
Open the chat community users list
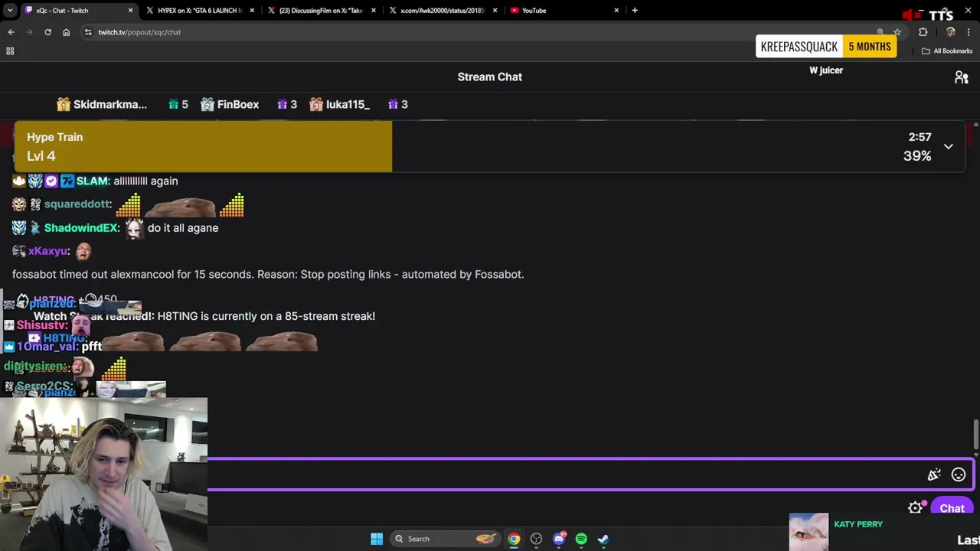click(x=962, y=77)
